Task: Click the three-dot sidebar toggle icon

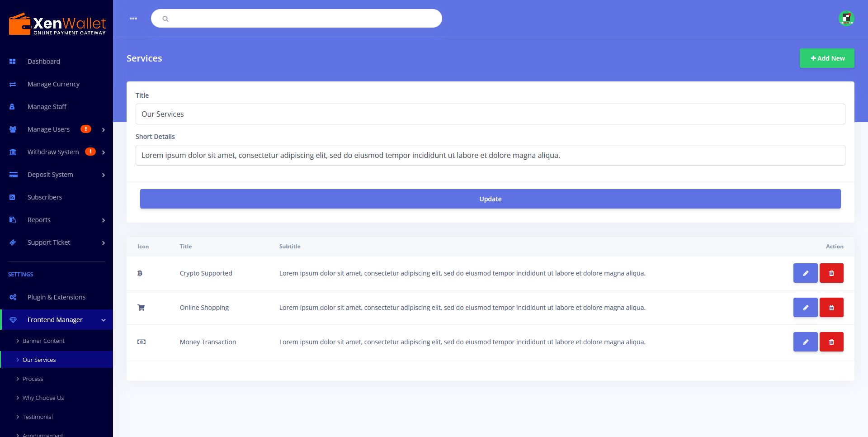Action: 133,19
